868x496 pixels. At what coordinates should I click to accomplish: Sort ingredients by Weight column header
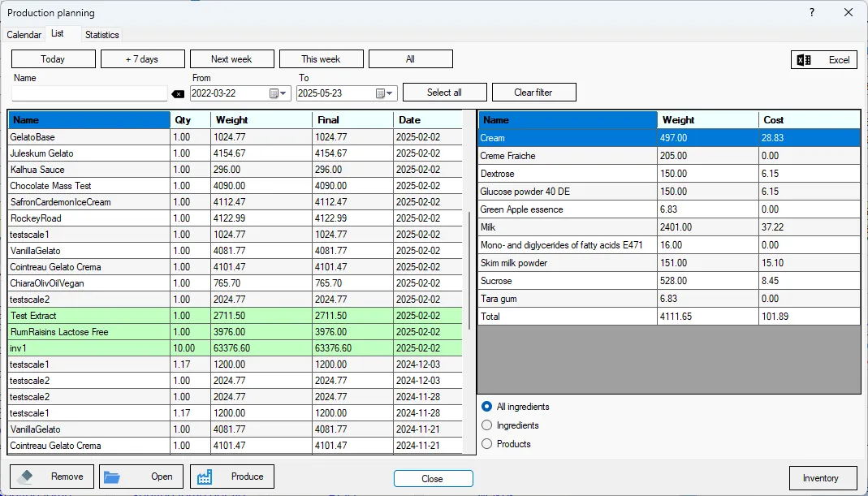click(708, 120)
